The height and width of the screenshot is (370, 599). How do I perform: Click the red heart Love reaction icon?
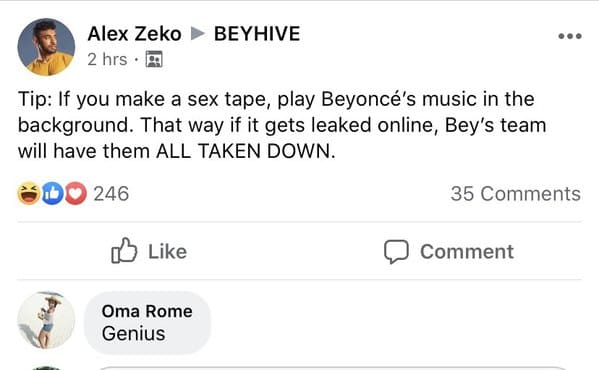tap(76, 193)
